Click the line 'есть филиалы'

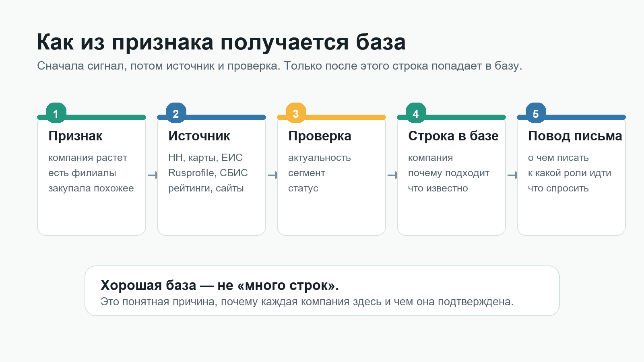(x=82, y=173)
